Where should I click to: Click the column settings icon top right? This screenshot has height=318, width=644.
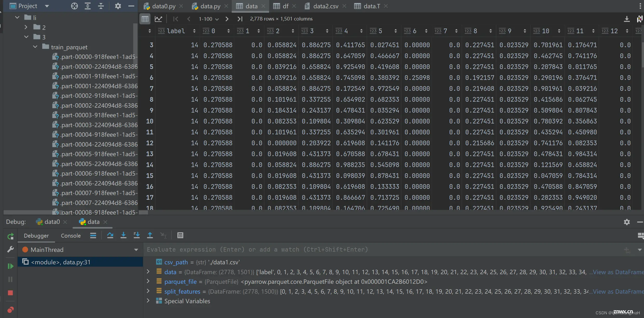(639, 18)
